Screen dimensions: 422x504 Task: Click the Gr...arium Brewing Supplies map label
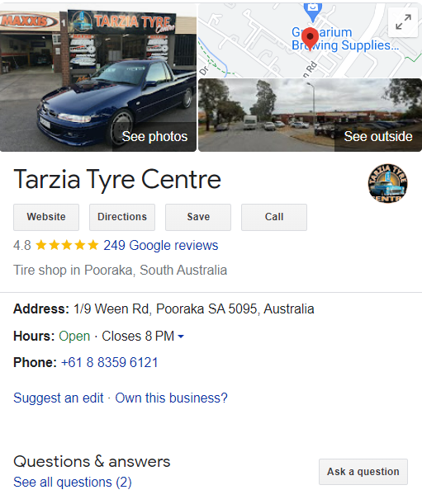[345, 39]
